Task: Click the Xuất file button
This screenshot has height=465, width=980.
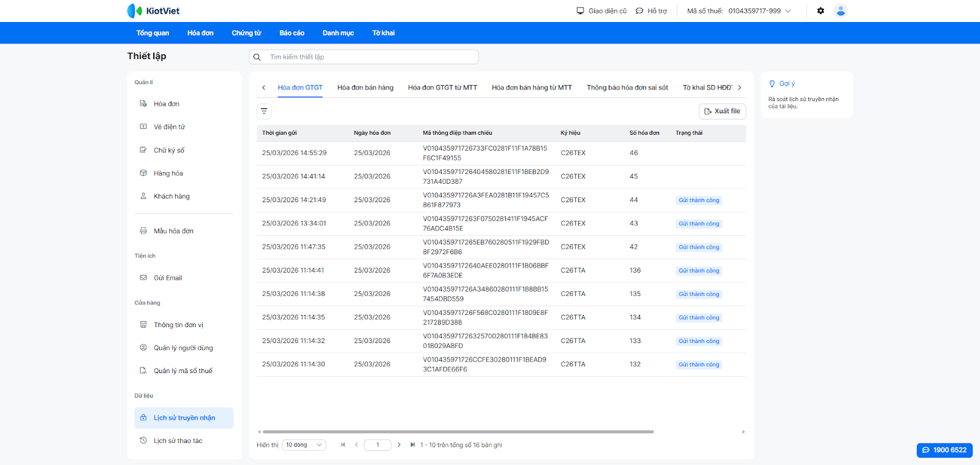Action: click(x=722, y=112)
